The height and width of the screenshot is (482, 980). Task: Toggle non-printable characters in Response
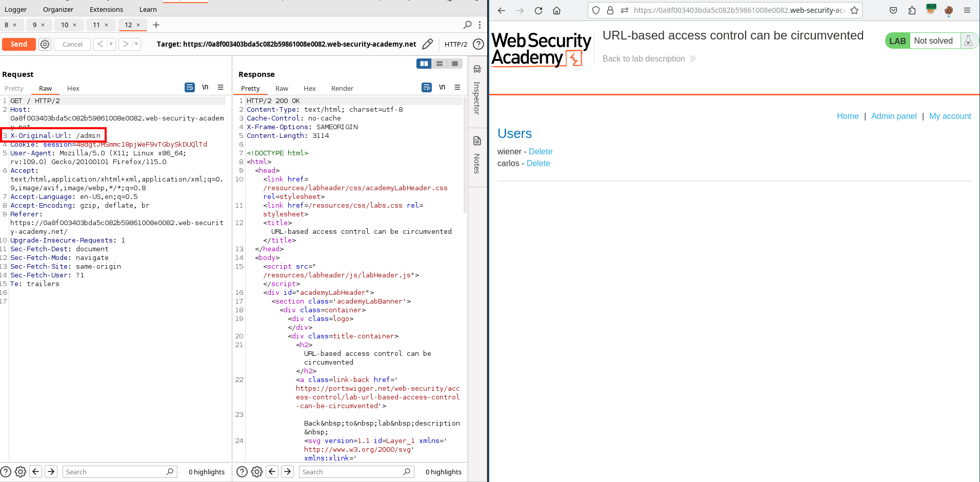tap(442, 87)
